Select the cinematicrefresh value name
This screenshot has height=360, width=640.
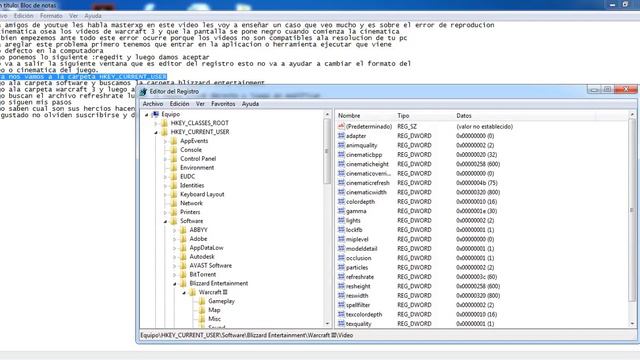pos(367,183)
